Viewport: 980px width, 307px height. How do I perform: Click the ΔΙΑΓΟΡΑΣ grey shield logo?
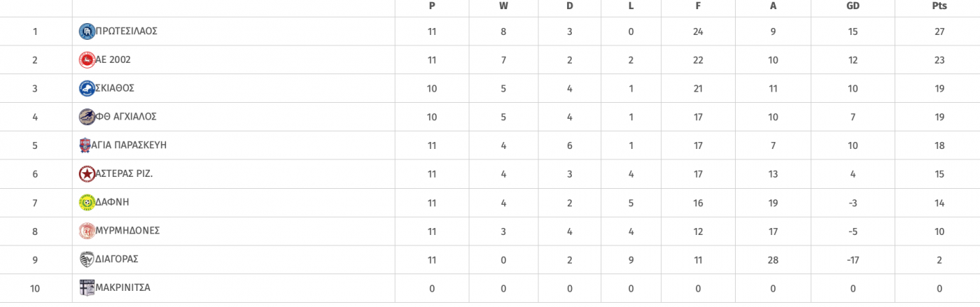tap(87, 259)
